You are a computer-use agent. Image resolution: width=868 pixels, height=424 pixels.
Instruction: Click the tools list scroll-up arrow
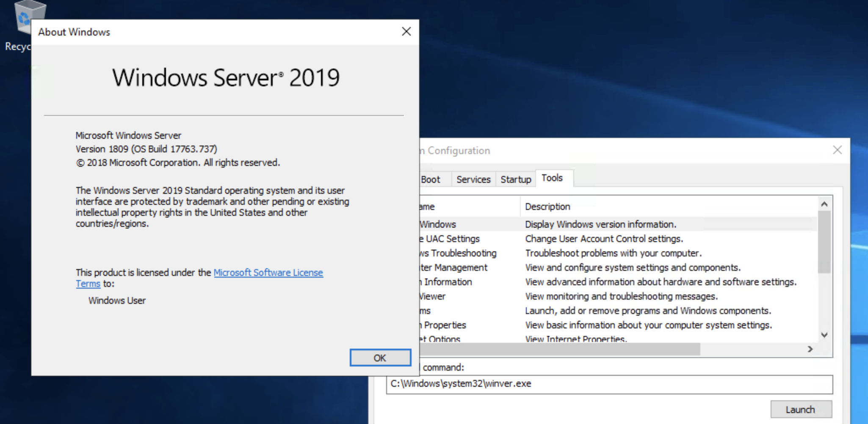pyautogui.click(x=824, y=204)
